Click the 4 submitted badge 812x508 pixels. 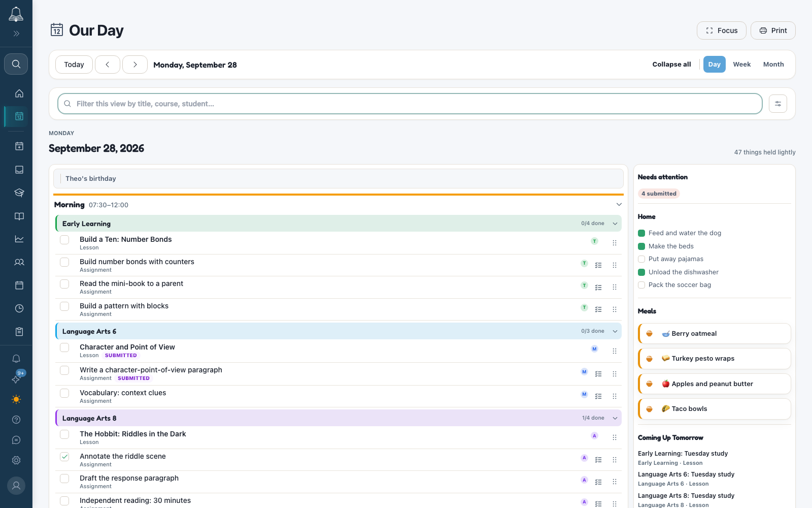coord(659,194)
